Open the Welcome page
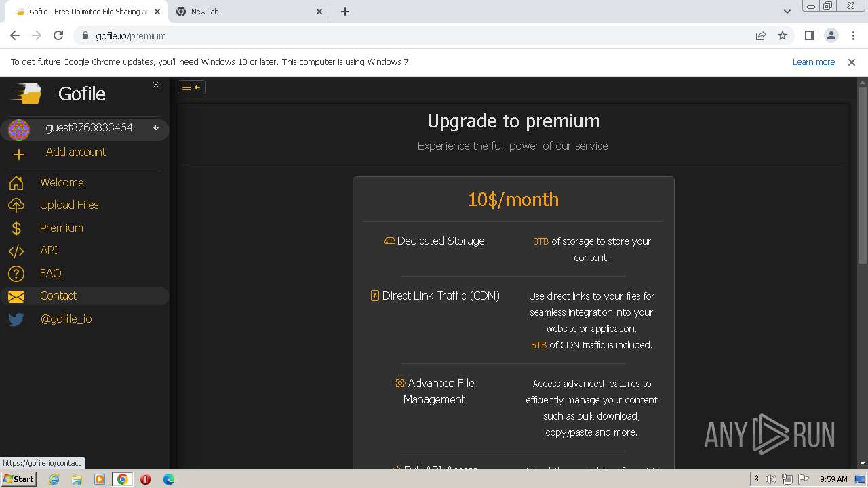 (62, 182)
